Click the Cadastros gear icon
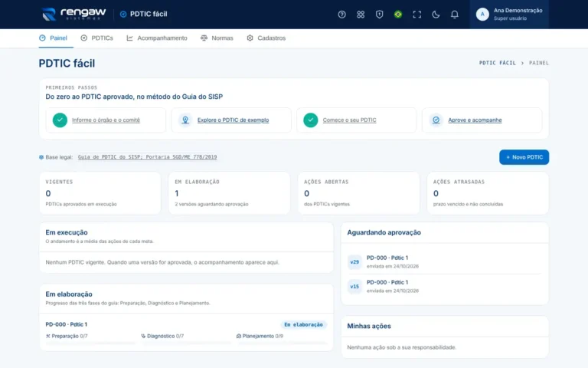588x368 pixels. [x=250, y=38]
